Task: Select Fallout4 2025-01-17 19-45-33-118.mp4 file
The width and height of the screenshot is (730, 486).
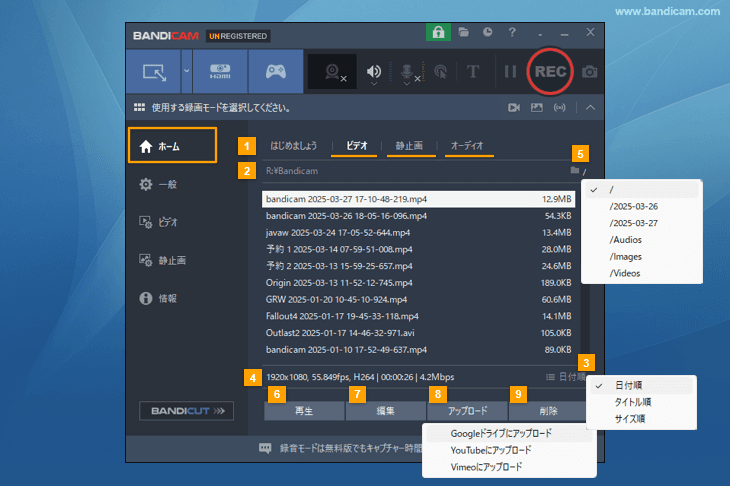Action: click(419, 316)
